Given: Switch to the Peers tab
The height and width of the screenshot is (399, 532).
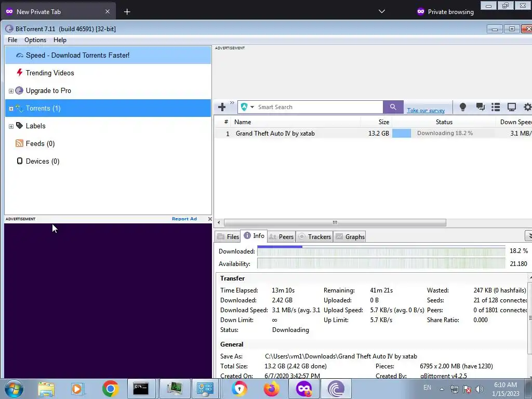Looking at the screenshot, I should pos(281,236).
